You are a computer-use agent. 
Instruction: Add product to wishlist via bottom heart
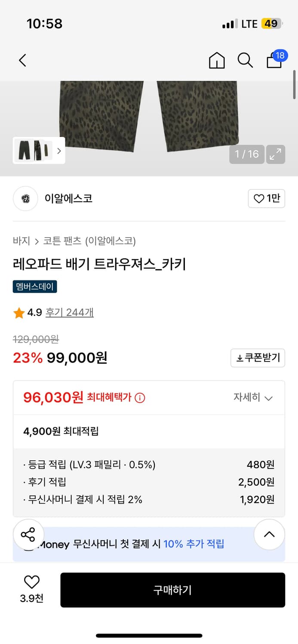pyautogui.click(x=31, y=582)
